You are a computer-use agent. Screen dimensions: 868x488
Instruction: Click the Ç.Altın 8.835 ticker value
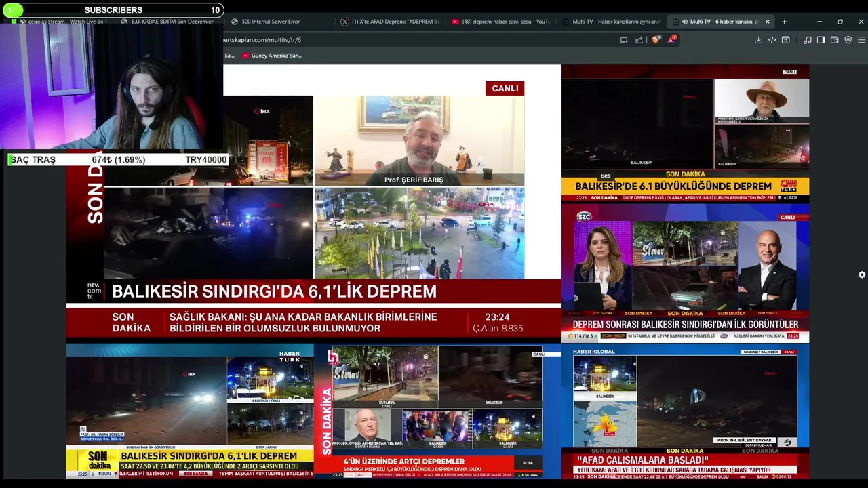[498, 328]
